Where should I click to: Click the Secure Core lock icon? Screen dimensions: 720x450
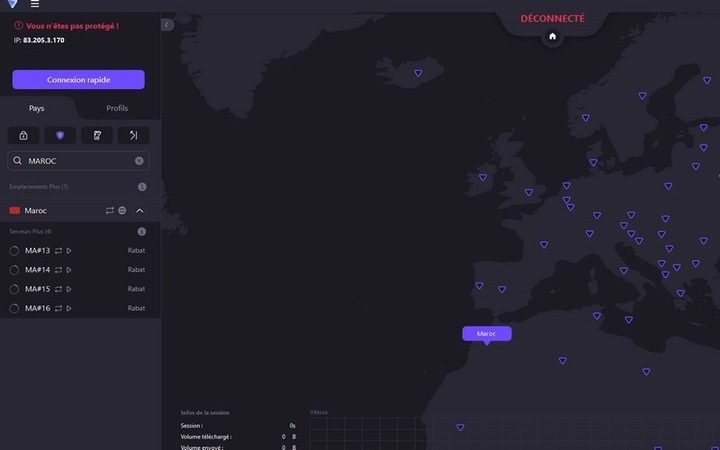point(23,135)
